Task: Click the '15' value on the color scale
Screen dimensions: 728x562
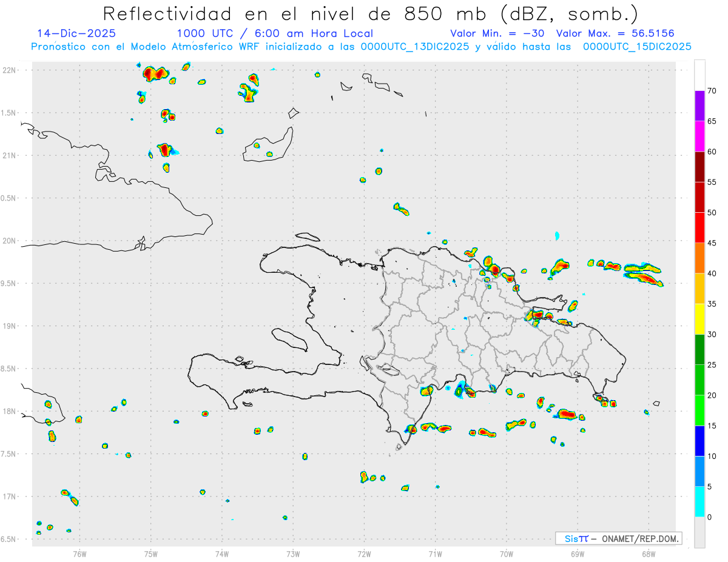Action: pyautogui.click(x=712, y=426)
